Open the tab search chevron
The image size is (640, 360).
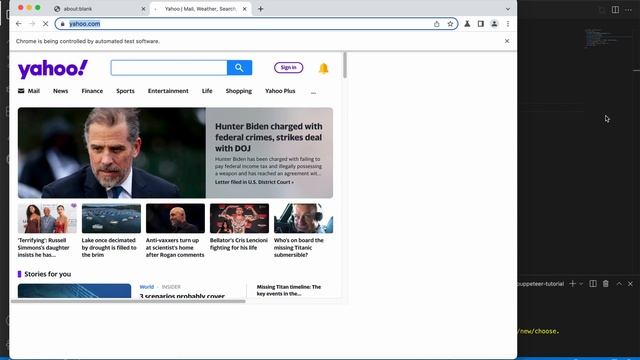click(508, 9)
